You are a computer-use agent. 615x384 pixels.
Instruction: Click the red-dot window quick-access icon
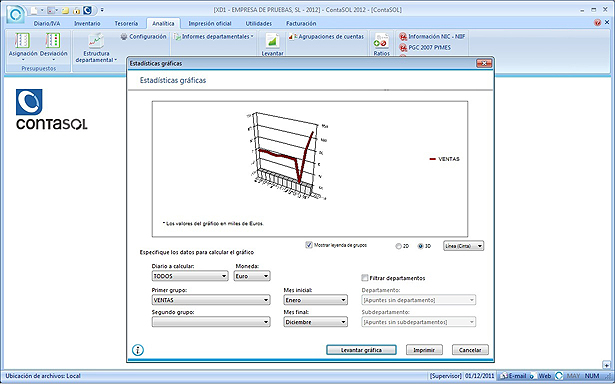coord(51,10)
